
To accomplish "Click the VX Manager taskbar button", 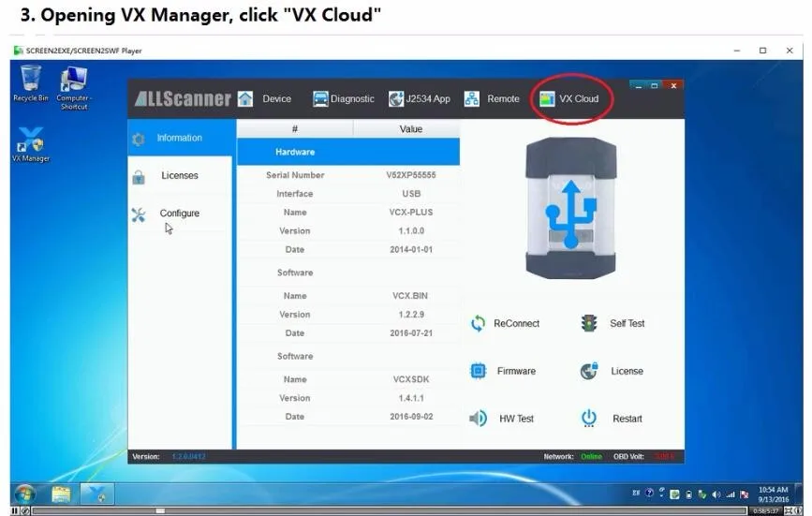I will [x=96, y=494].
